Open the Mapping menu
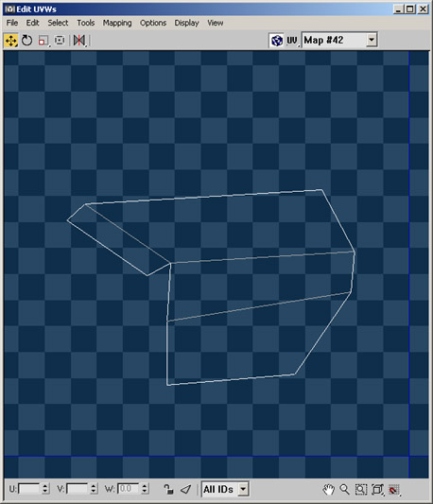 click(117, 23)
